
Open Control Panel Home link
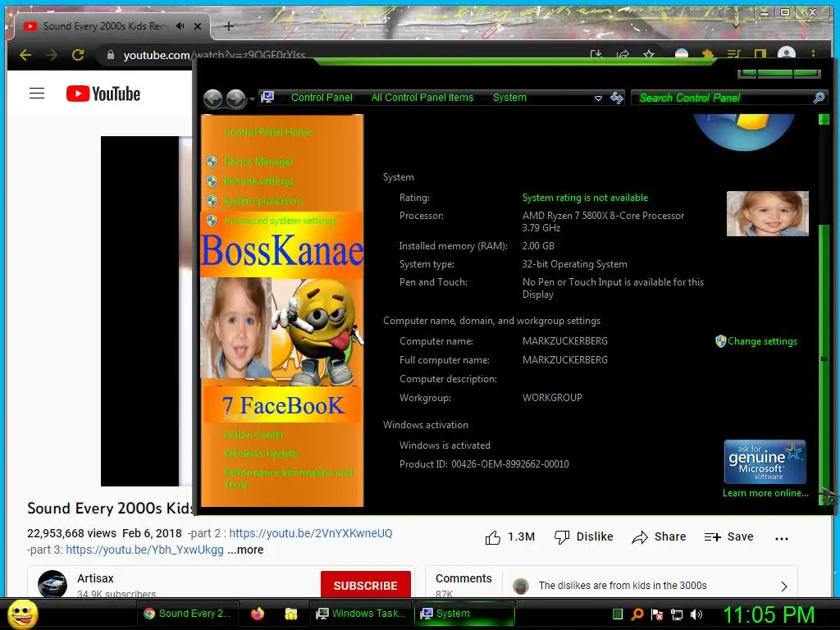(268, 132)
